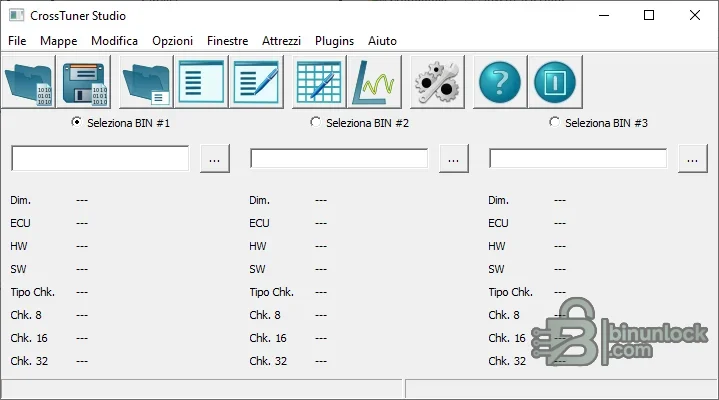This screenshot has width=719, height=400.
Task: Open settings gears and wrench icon
Action: tap(437, 82)
